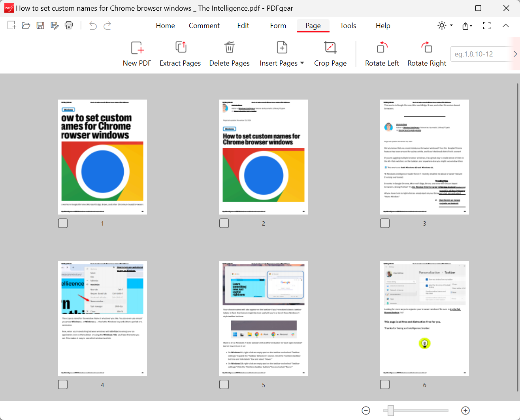Image resolution: width=520 pixels, height=420 pixels.
Task: Click the Extract Pages label
Action: pos(180,63)
